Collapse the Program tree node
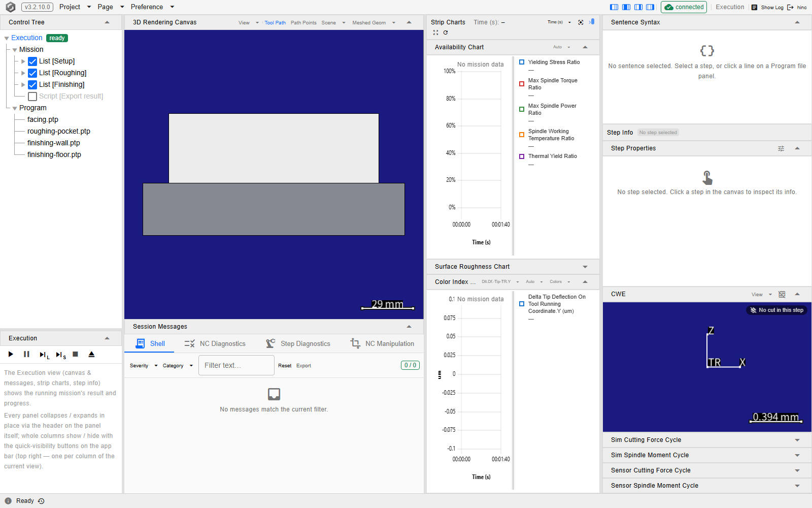812x508 pixels. pos(15,108)
